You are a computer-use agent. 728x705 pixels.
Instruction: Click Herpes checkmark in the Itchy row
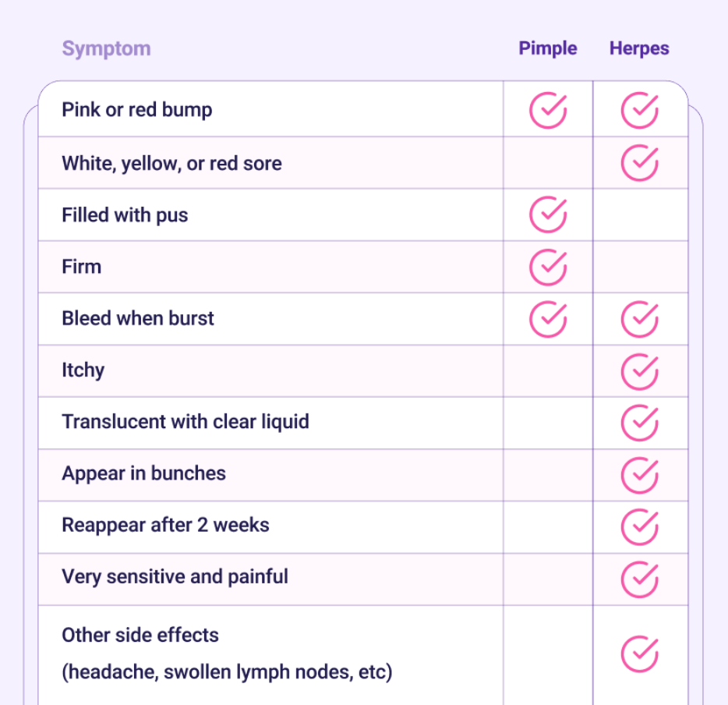640,370
